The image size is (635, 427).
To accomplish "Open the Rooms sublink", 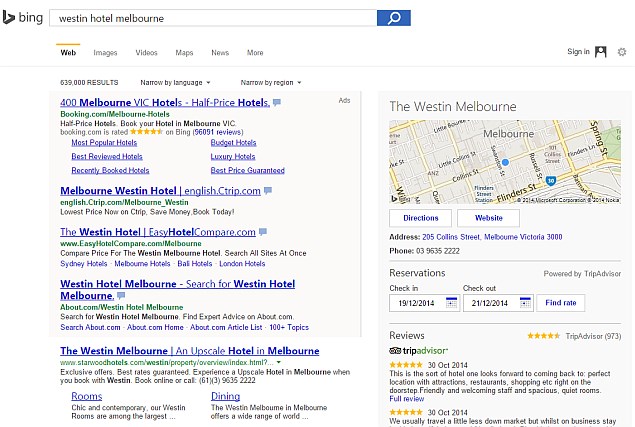I will pyautogui.click(x=87, y=396).
